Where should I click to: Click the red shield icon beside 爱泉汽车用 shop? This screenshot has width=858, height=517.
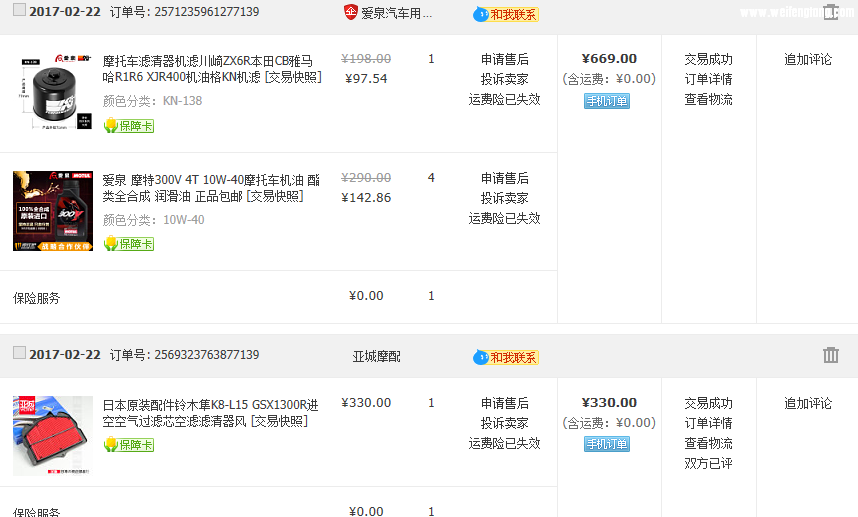pos(350,13)
